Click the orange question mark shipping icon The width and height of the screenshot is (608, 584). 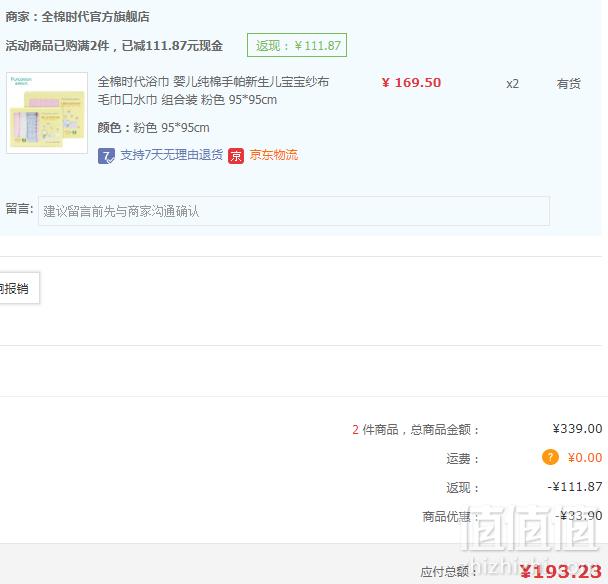[x=550, y=457]
